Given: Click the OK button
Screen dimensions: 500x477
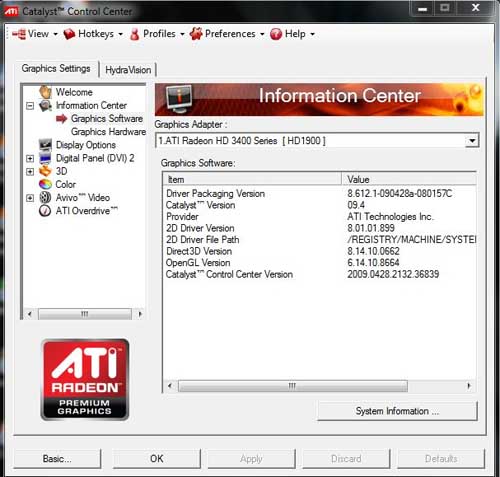Looking at the screenshot, I should point(157,459).
